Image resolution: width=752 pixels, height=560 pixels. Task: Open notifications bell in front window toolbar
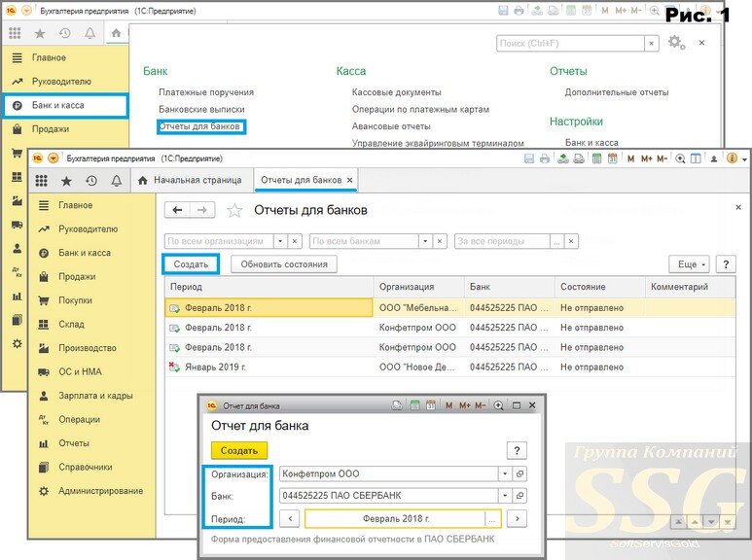point(116,181)
